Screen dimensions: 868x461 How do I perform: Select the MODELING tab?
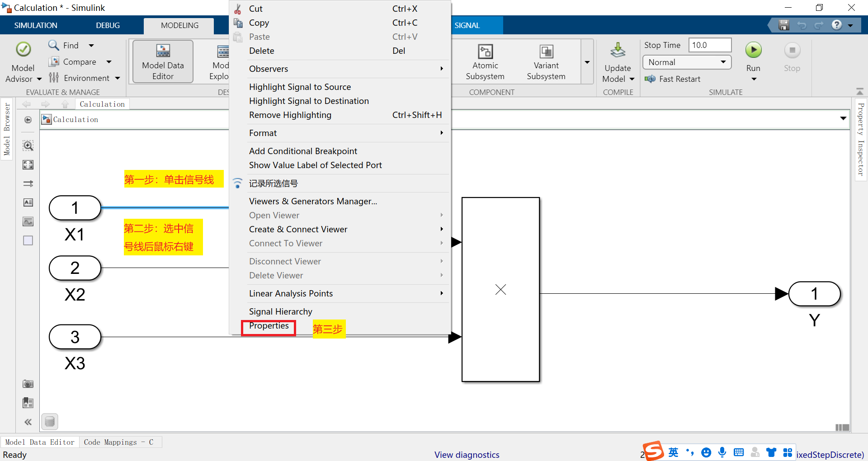point(179,25)
